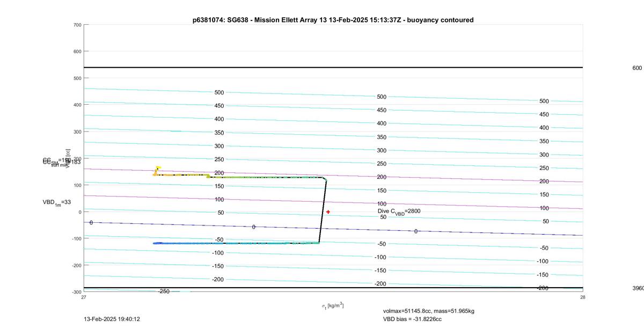The height and width of the screenshot is (328, 644).
Task: Click the sigma-t [kg/m³] x-axis label
Action: click(333, 306)
